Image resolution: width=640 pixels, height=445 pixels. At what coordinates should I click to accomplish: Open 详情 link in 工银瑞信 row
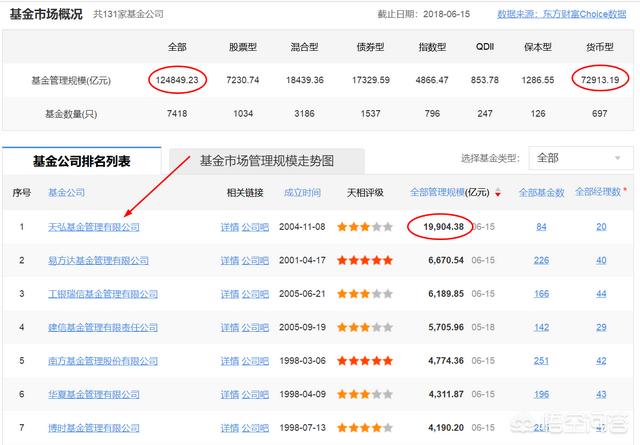(x=230, y=294)
